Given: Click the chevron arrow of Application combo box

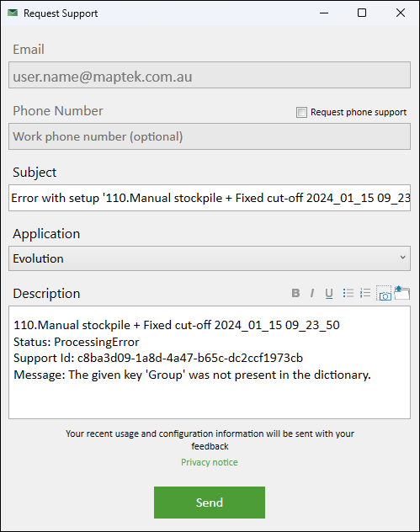Looking at the screenshot, I should click(402, 258).
